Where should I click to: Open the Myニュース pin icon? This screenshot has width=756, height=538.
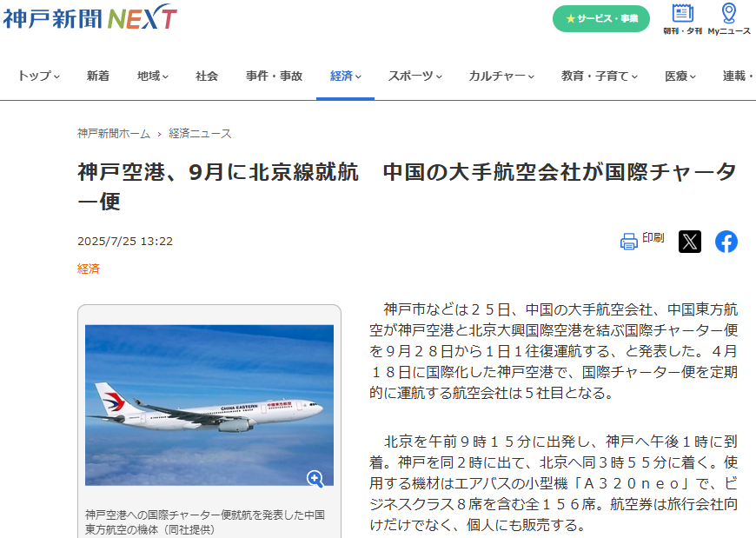click(729, 19)
